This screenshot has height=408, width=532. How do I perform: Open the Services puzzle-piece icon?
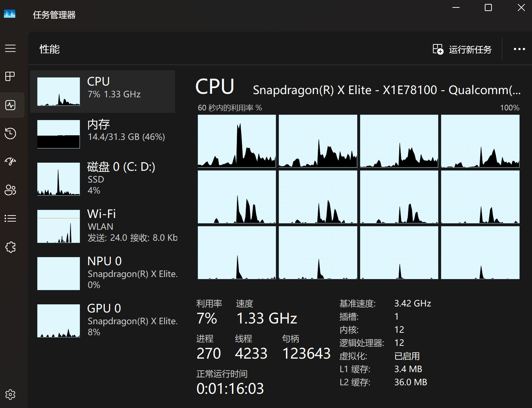coord(10,247)
